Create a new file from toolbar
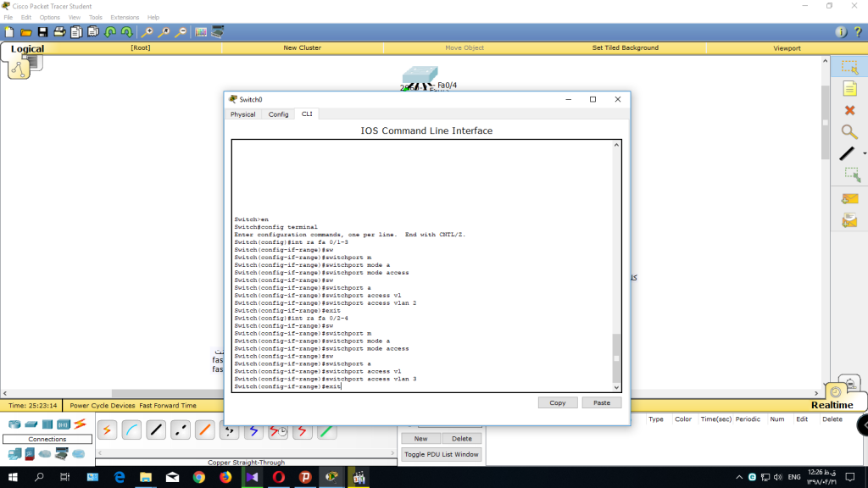 (x=9, y=32)
